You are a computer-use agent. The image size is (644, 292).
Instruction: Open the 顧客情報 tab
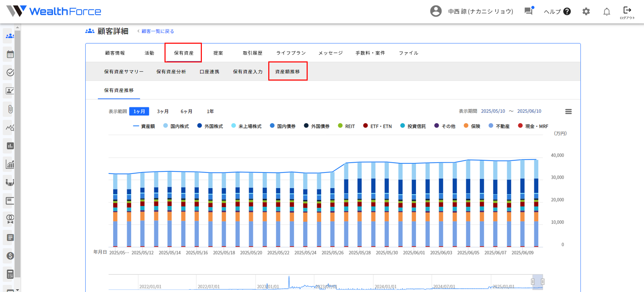(x=115, y=53)
